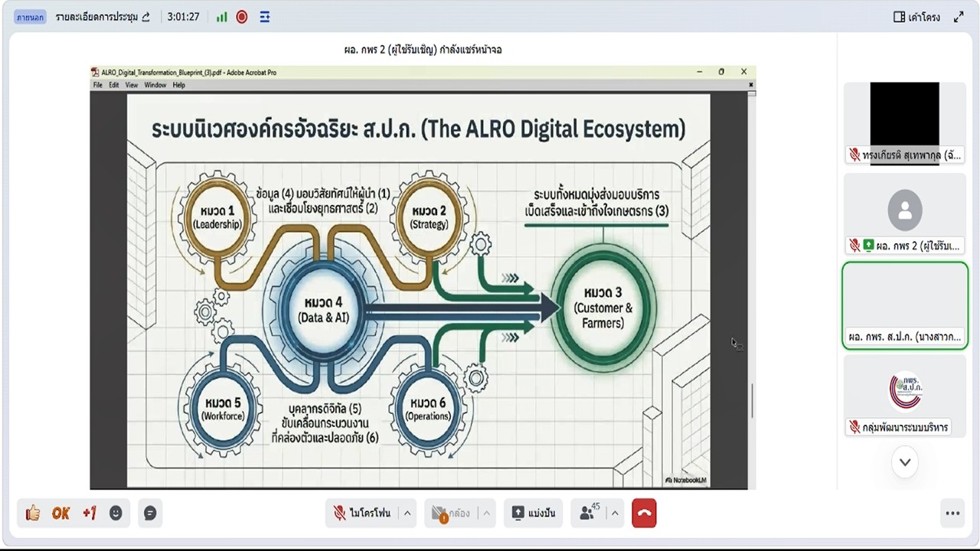980x551 pixels.
Task: Show more participants with down chevron
Action: coord(905,462)
